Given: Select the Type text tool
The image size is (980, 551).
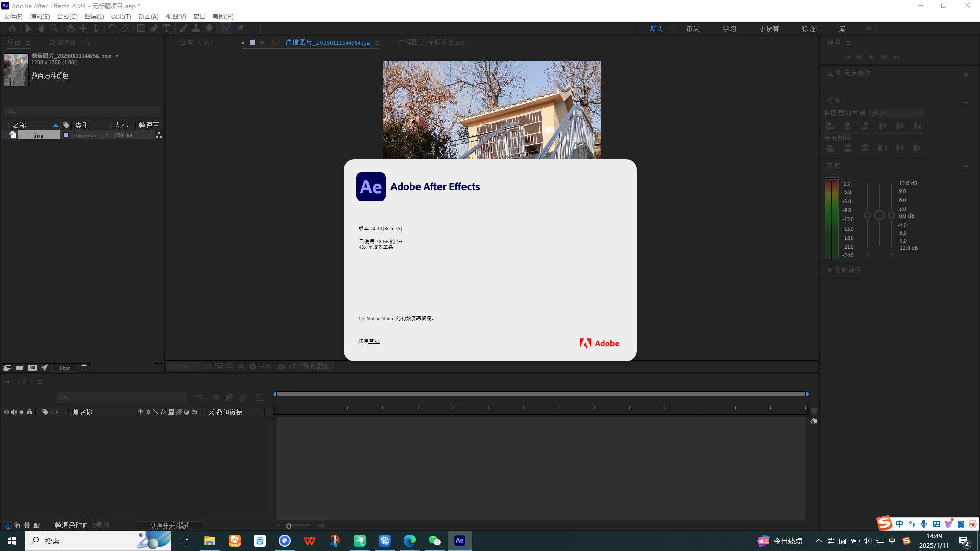Looking at the screenshot, I should pyautogui.click(x=167, y=29).
